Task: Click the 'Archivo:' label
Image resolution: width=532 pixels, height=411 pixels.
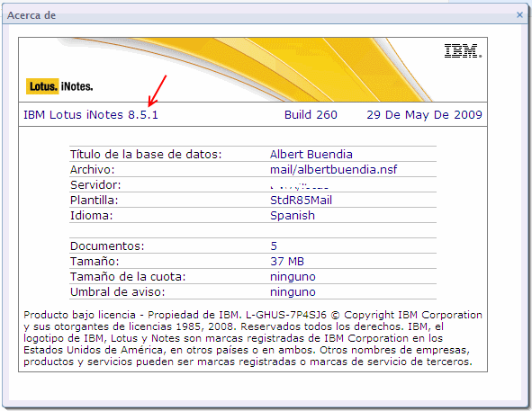Action: pyautogui.click(x=93, y=170)
